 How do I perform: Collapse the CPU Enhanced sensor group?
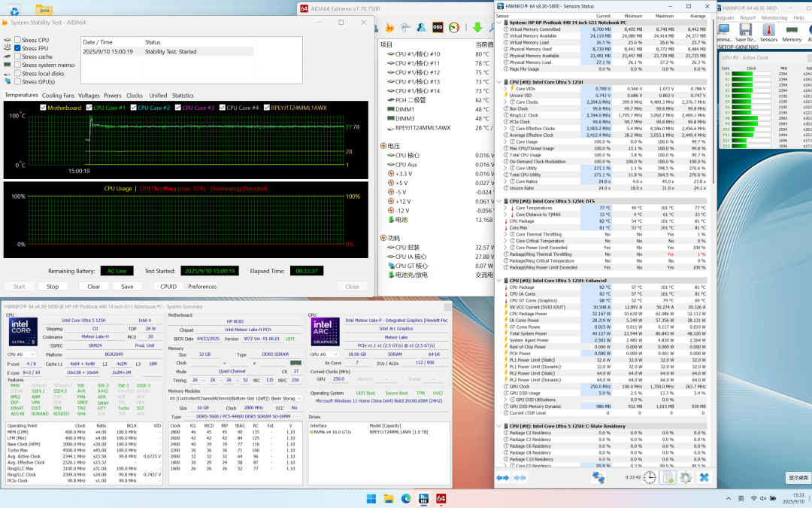click(x=499, y=281)
